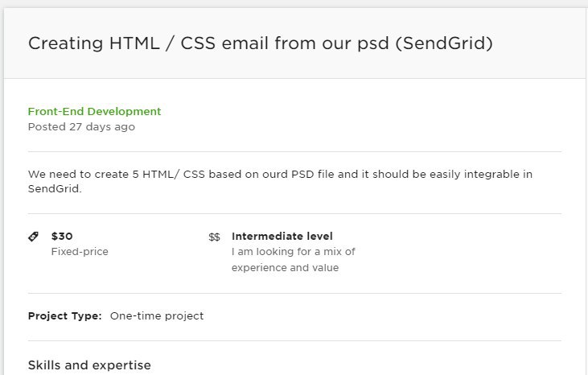Click the price tag icon beside $30
The image size is (588, 375).
pyautogui.click(x=33, y=237)
